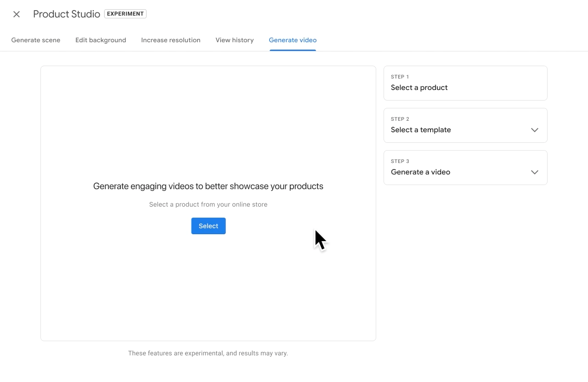Click the Generate a video step title
Image resolution: width=588 pixels, height=382 pixels.
click(x=420, y=172)
